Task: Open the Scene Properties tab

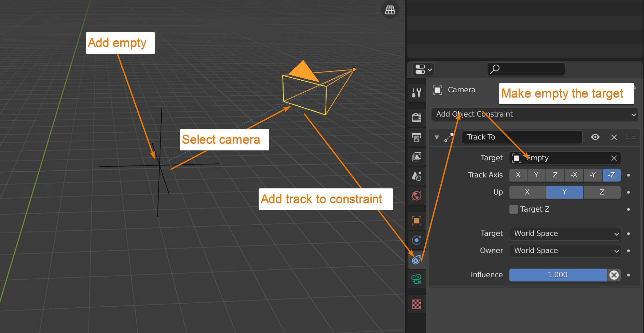Action: click(x=416, y=176)
